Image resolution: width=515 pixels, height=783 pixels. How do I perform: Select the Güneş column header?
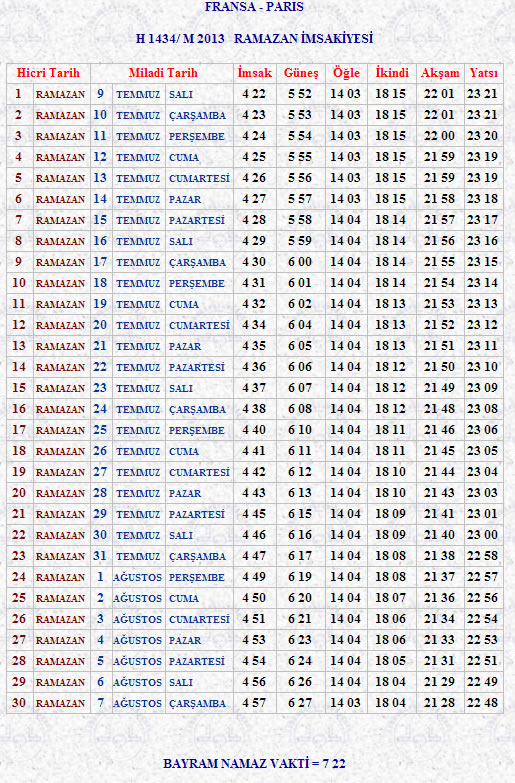(x=301, y=73)
